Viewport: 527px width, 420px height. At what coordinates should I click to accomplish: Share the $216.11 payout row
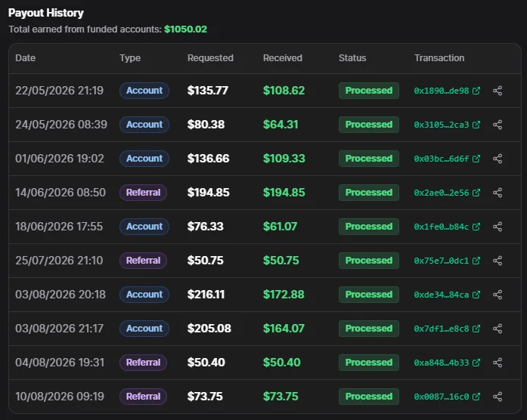[498, 295]
